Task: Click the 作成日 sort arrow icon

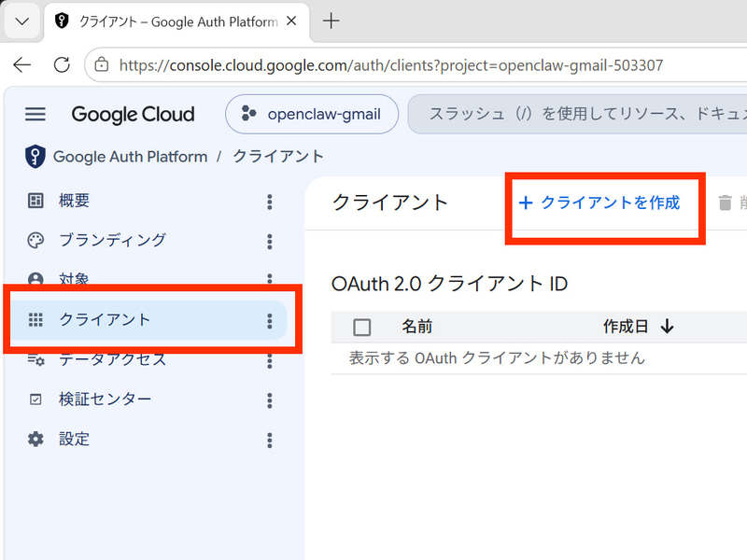Action: coord(668,327)
